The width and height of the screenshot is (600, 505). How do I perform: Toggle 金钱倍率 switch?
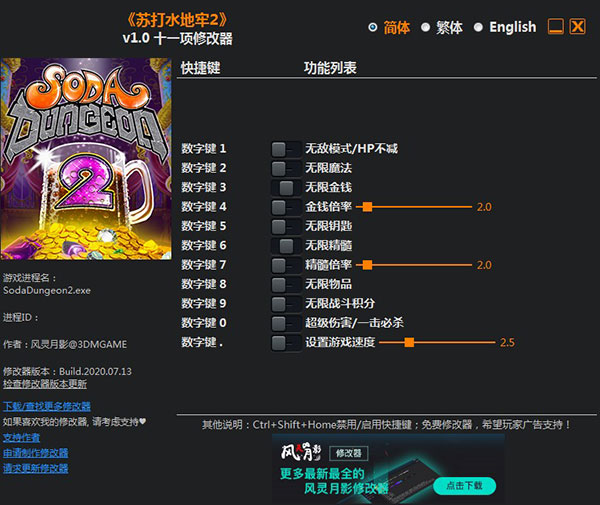point(286,207)
